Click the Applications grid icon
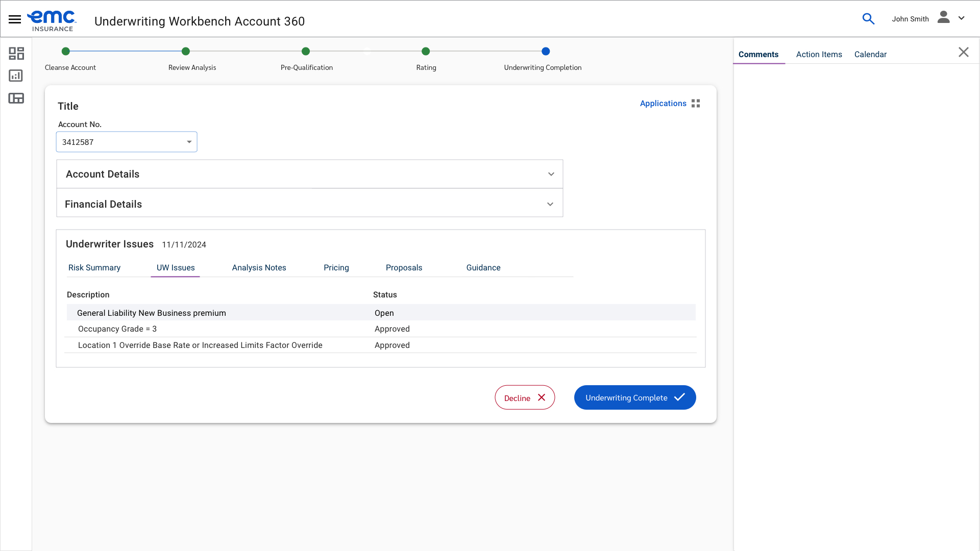 696,104
